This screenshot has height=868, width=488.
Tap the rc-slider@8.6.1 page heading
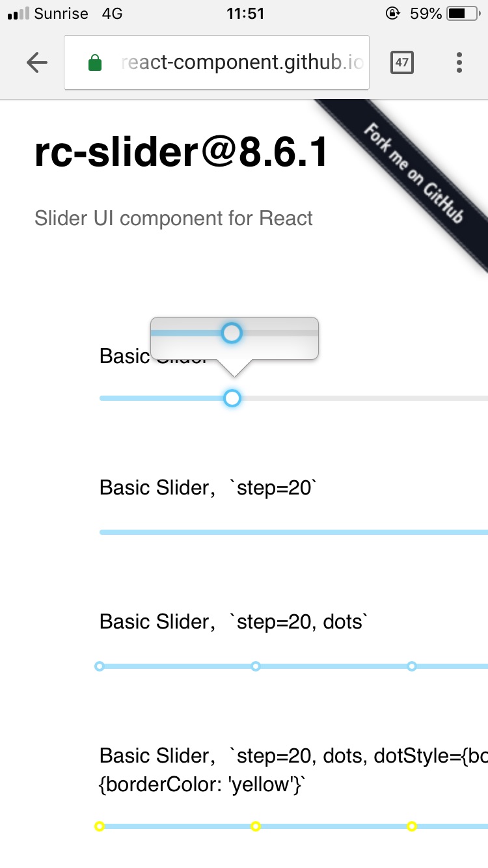(x=182, y=151)
